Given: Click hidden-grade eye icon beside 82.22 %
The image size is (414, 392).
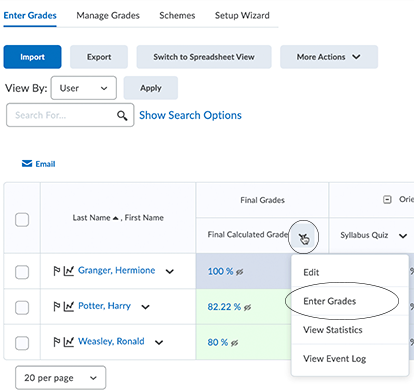Looking at the screenshot, I should [x=247, y=308].
